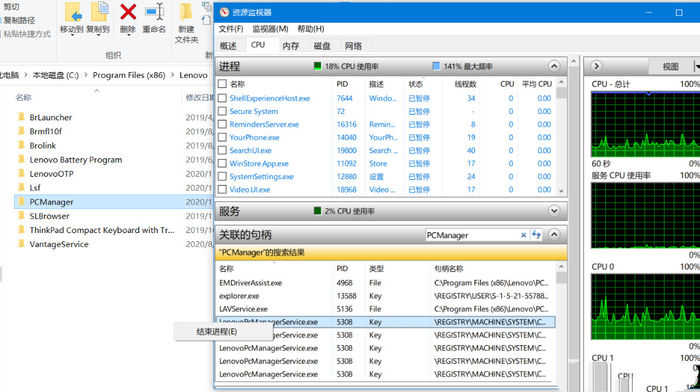Click the Rename icon in Explorer ribbon
Viewport: 700px width, 392px height.
tap(154, 13)
